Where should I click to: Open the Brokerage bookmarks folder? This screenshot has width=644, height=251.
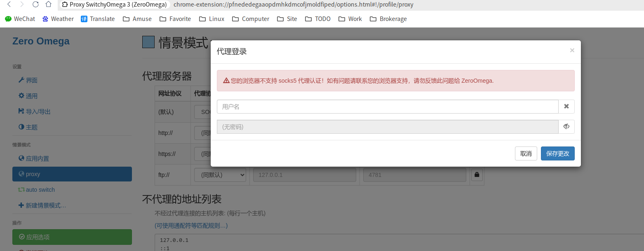point(388,19)
